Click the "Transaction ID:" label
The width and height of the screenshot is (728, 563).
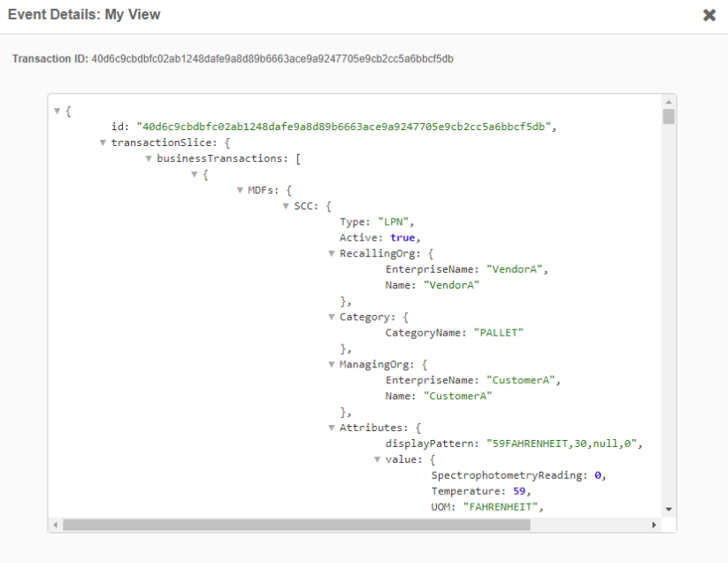tap(50, 59)
